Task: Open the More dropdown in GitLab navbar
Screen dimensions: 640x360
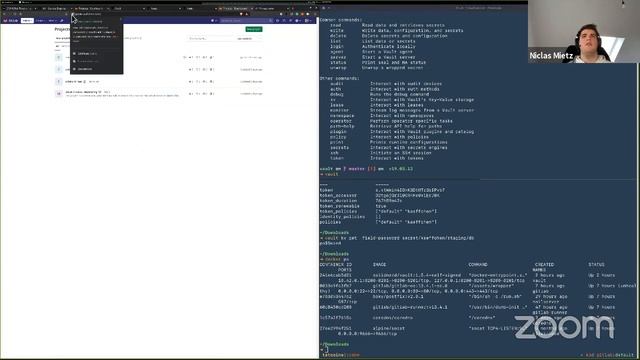Action: [52, 20]
